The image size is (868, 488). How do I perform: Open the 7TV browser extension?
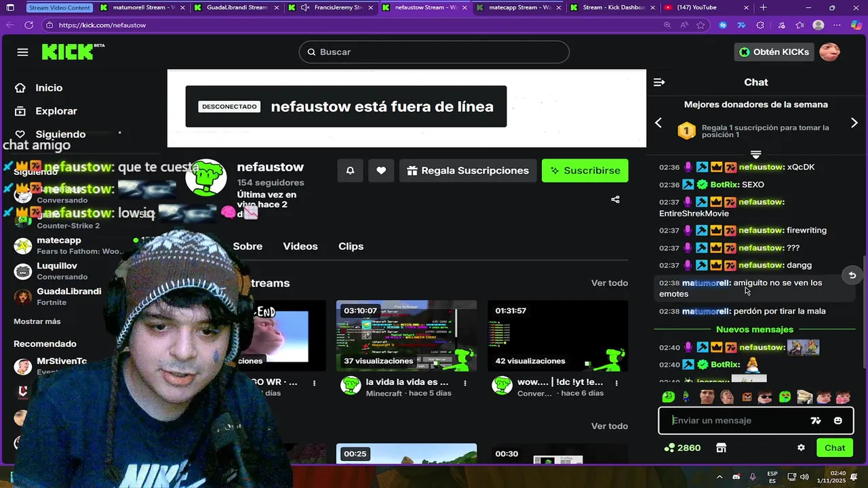pos(741,25)
